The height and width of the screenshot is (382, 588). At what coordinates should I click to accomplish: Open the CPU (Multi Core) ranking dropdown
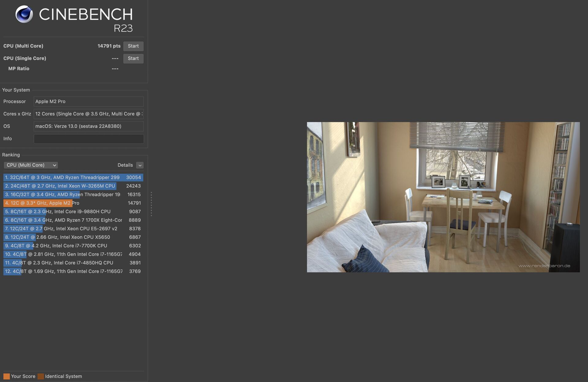point(31,165)
